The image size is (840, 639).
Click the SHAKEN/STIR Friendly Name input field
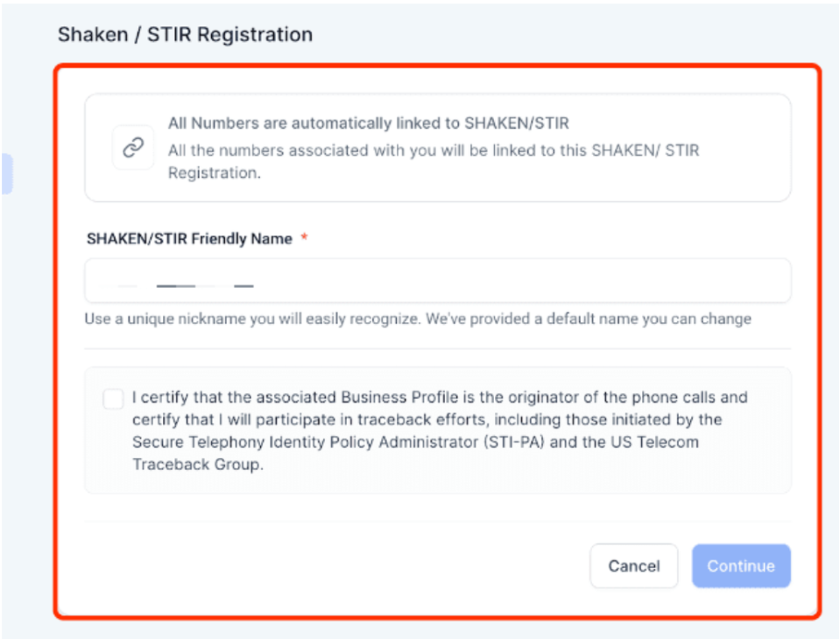tap(438, 281)
